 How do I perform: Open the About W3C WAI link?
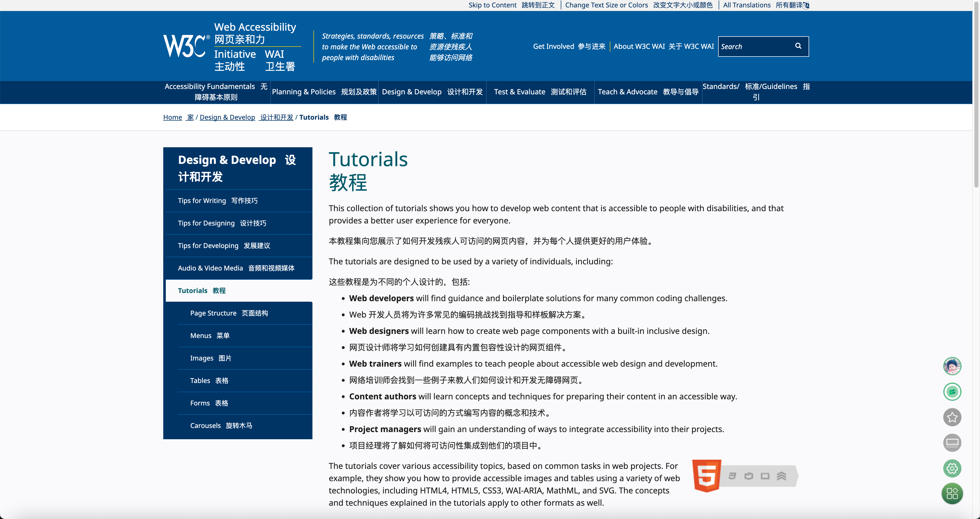pyautogui.click(x=663, y=46)
